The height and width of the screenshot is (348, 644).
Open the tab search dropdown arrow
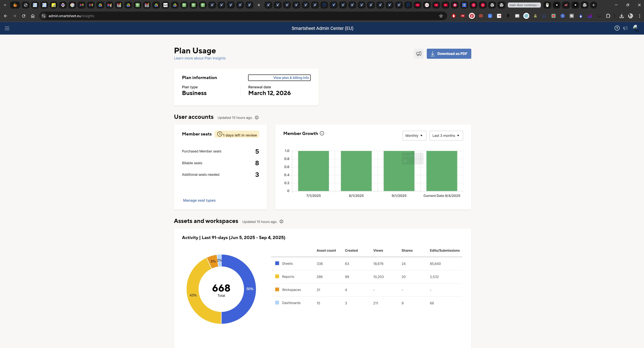[5, 5]
